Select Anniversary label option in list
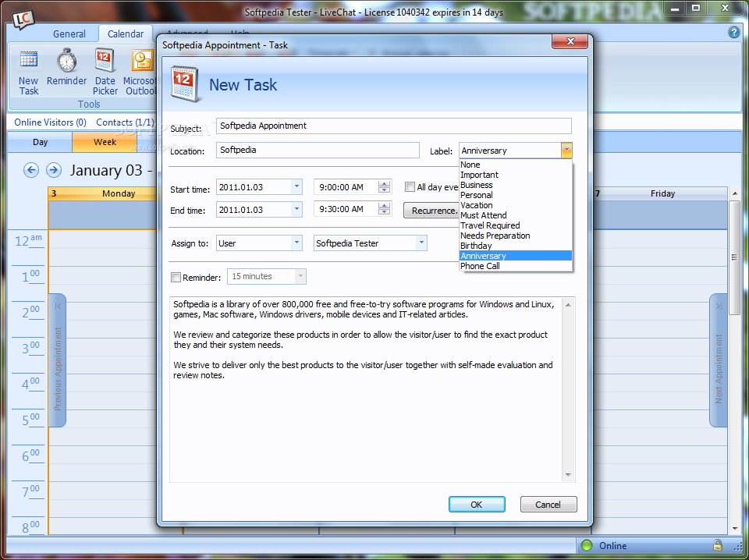 (516, 256)
